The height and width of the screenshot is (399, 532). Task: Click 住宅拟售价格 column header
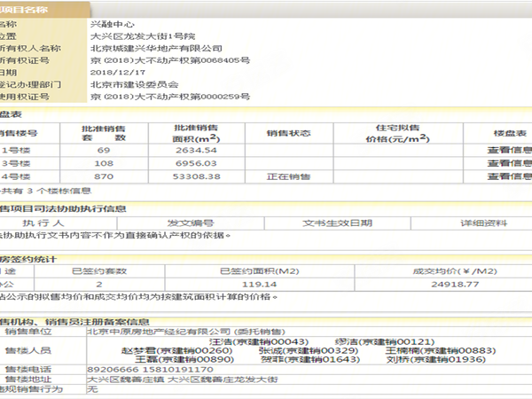coord(397,133)
